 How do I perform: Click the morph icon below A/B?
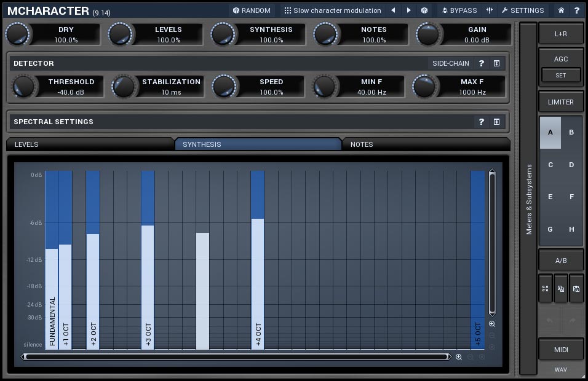546,288
